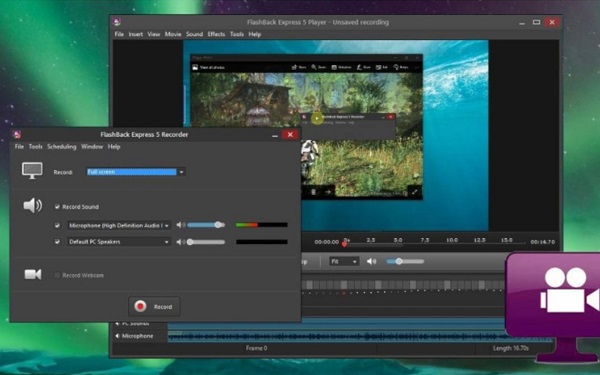The height and width of the screenshot is (375, 600).
Task: Click the frame thumbnails strip in Player
Action: [x=403, y=285]
